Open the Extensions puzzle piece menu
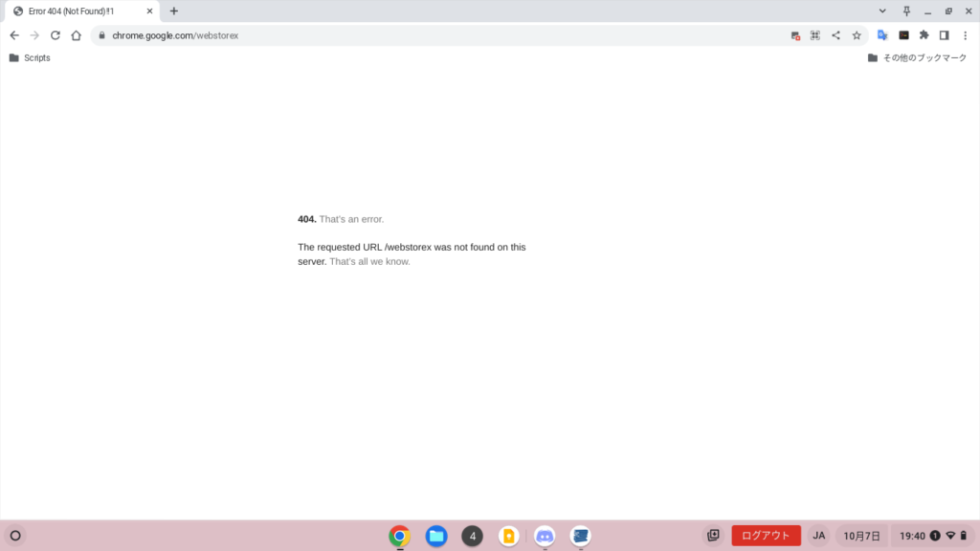The height and width of the screenshot is (551, 980). tap(924, 35)
